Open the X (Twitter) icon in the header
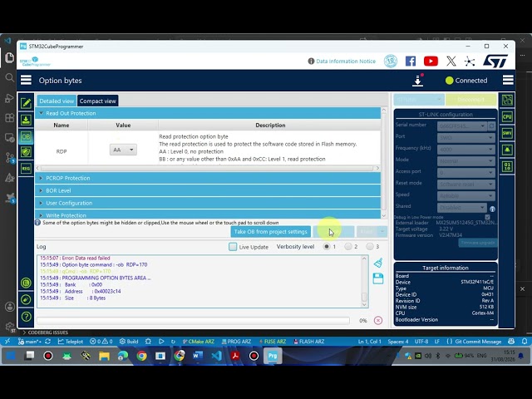 tap(451, 61)
